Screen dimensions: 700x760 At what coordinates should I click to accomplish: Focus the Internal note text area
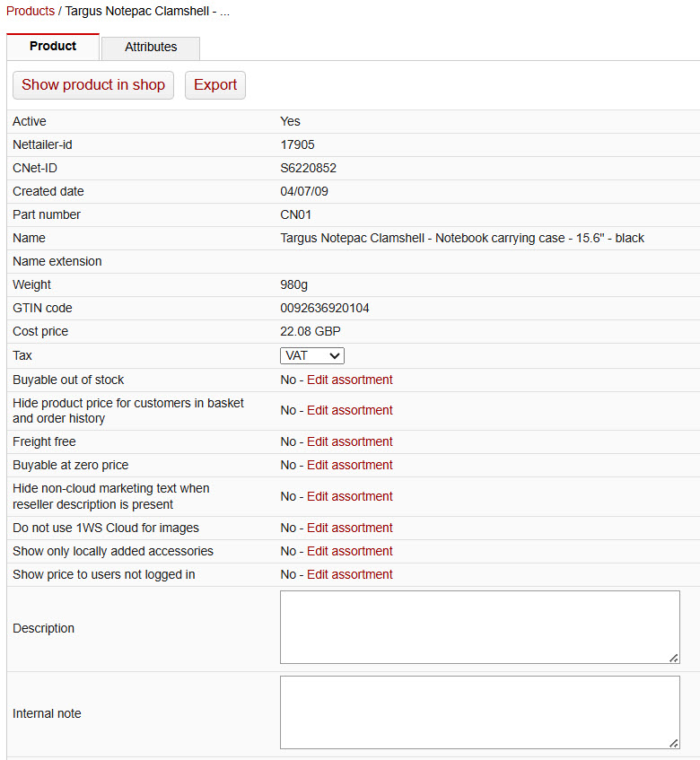pos(480,712)
